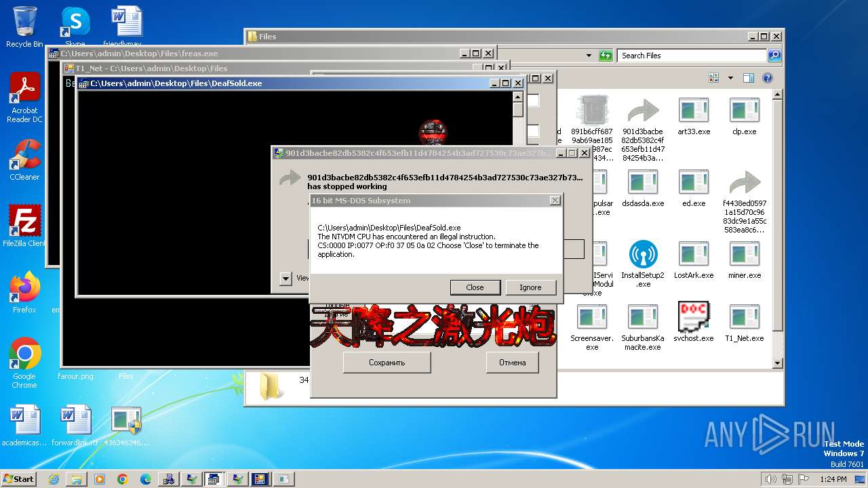Open the friendlymay Word document on desktop
The image size is (868, 488).
pos(127,26)
